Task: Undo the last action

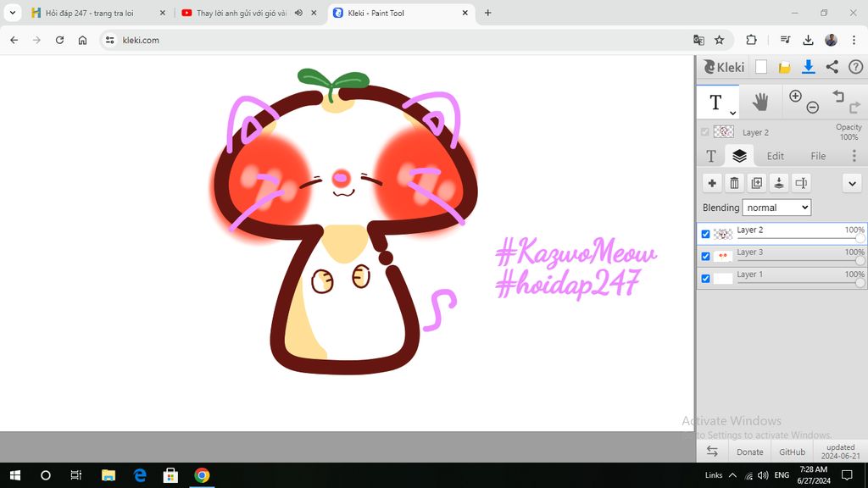Action: (x=838, y=96)
